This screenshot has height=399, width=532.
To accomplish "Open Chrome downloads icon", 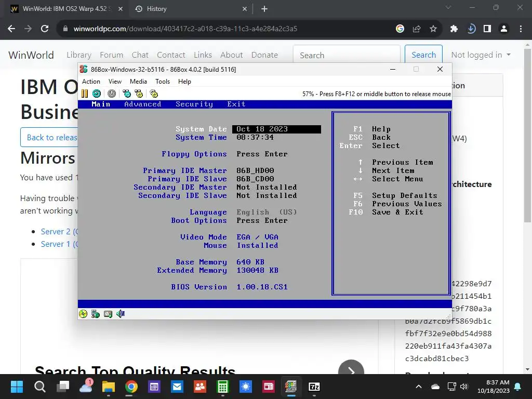I will coord(471,29).
